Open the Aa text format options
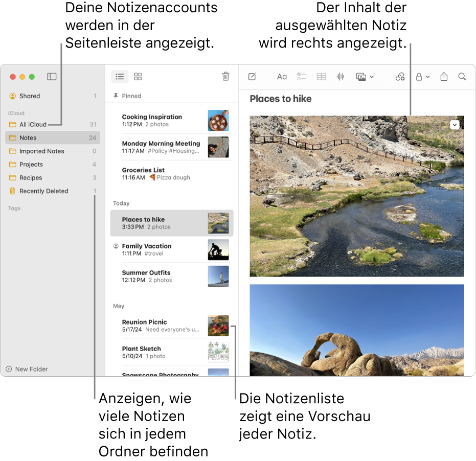Viewport: 476px width, 461px height. (x=282, y=77)
